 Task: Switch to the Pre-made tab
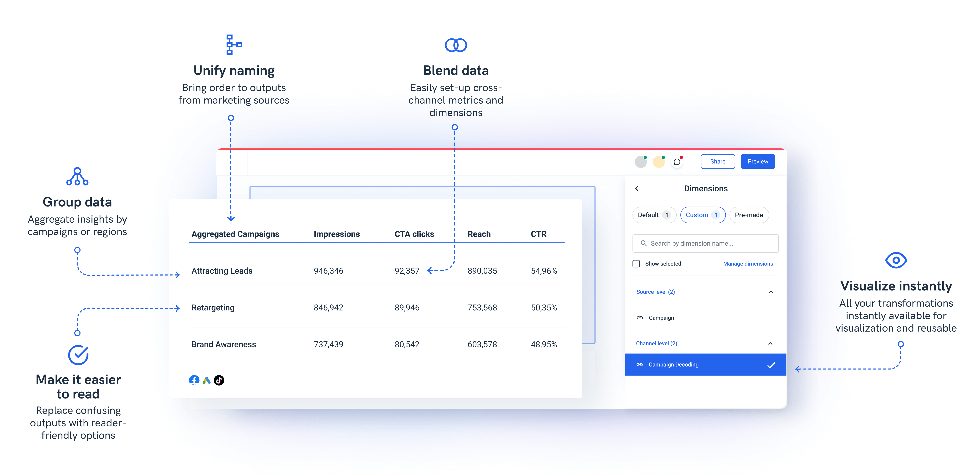[x=749, y=215]
